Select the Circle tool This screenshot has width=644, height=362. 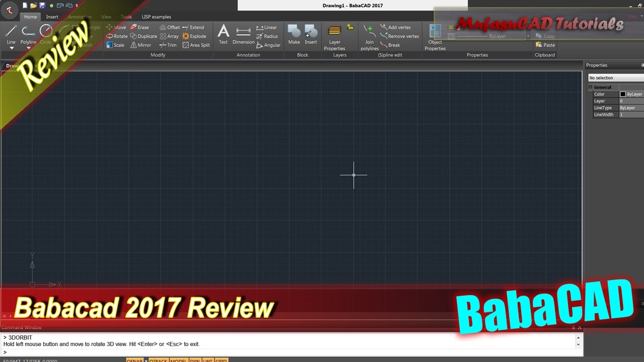pos(46,34)
